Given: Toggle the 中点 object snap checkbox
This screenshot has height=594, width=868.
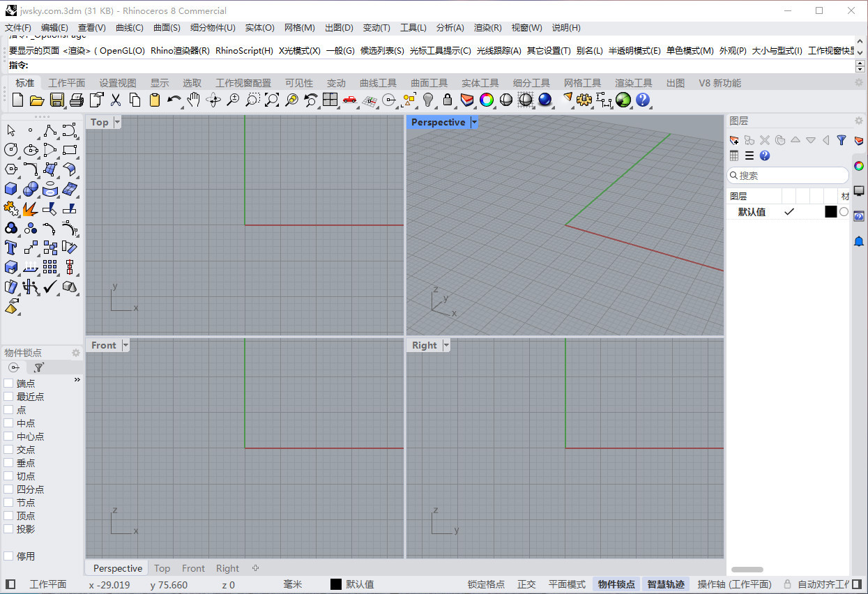Looking at the screenshot, I should (8, 423).
